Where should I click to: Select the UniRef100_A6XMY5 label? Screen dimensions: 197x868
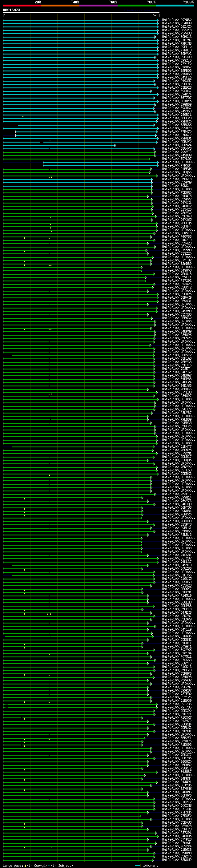coord(176,101)
